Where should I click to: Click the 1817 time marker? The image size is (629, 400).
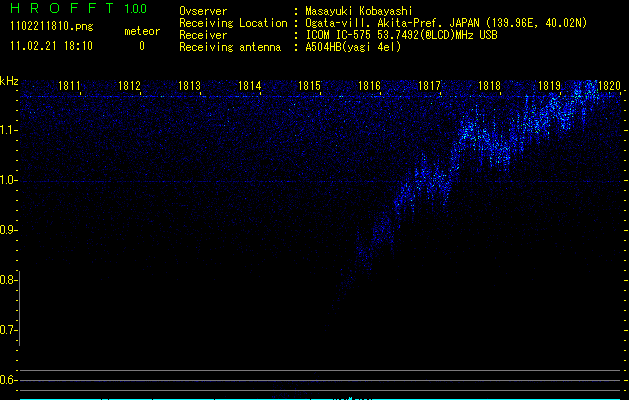click(x=429, y=86)
